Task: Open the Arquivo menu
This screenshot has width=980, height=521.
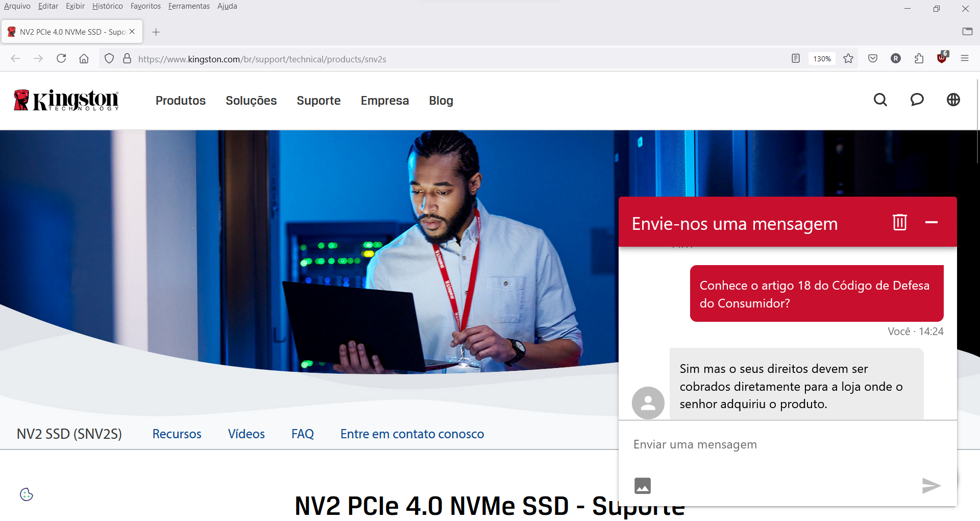Action: coord(17,6)
